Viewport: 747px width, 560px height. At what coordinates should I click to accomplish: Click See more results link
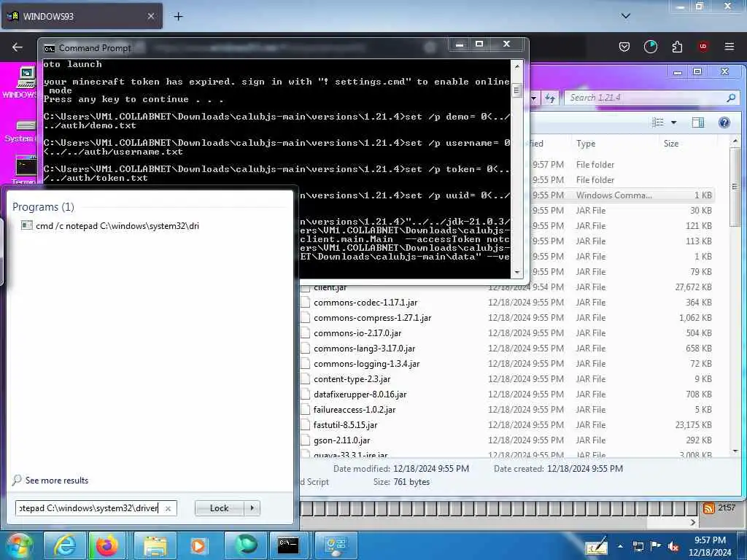(57, 480)
